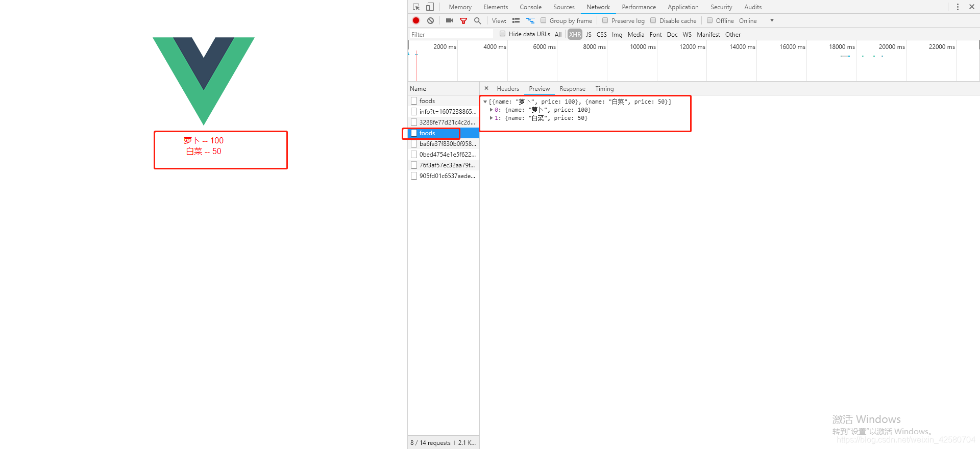Screen dimensions: 980x449
Task: Show the request Response tab
Action: click(572, 89)
